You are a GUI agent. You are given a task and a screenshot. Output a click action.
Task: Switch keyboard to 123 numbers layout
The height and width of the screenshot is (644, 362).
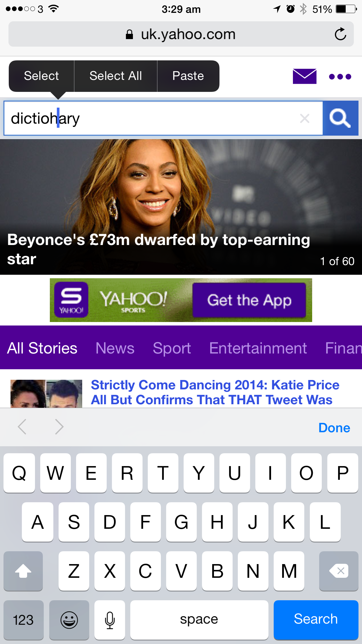click(24, 619)
